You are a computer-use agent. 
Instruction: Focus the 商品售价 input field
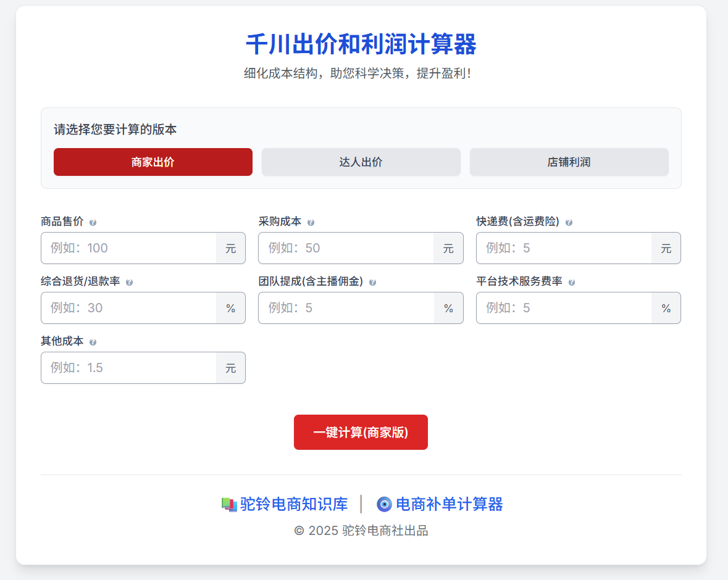pyautogui.click(x=128, y=248)
